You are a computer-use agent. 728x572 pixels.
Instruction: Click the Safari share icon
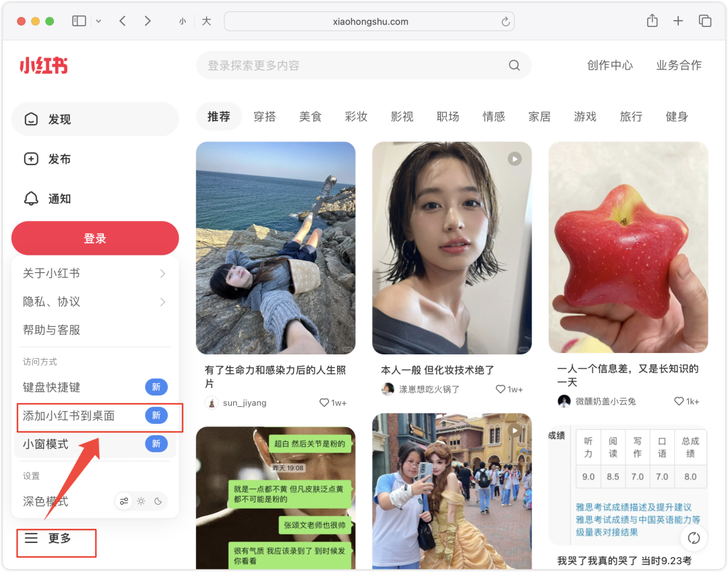pos(651,21)
